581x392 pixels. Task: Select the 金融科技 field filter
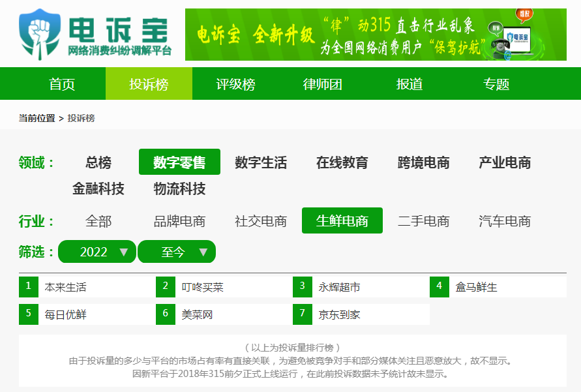(x=98, y=188)
